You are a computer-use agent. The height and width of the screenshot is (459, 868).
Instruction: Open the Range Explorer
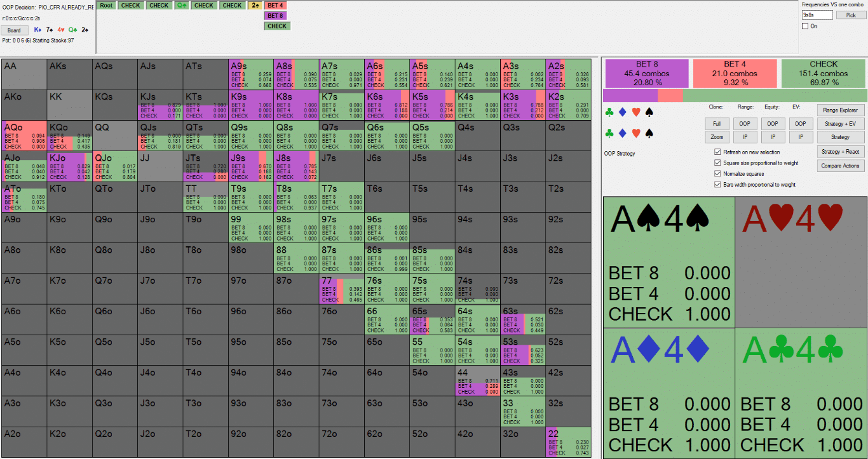(x=839, y=110)
